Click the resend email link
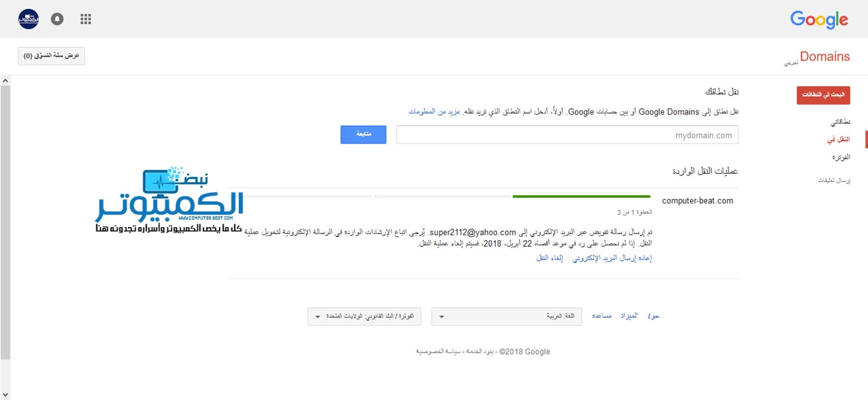Image resolution: width=868 pixels, height=400 pixels. tap(612, 258)
